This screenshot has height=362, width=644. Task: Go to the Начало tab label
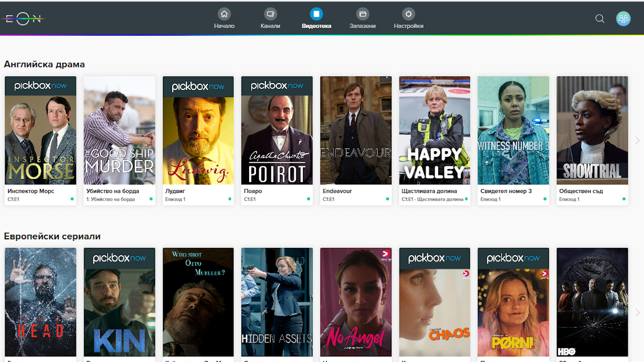[x=224, y=26]
